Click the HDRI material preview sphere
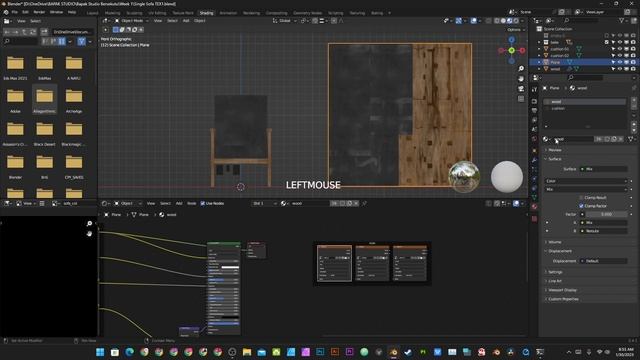This screenshot has height=360, width=640. pos(464,176)
